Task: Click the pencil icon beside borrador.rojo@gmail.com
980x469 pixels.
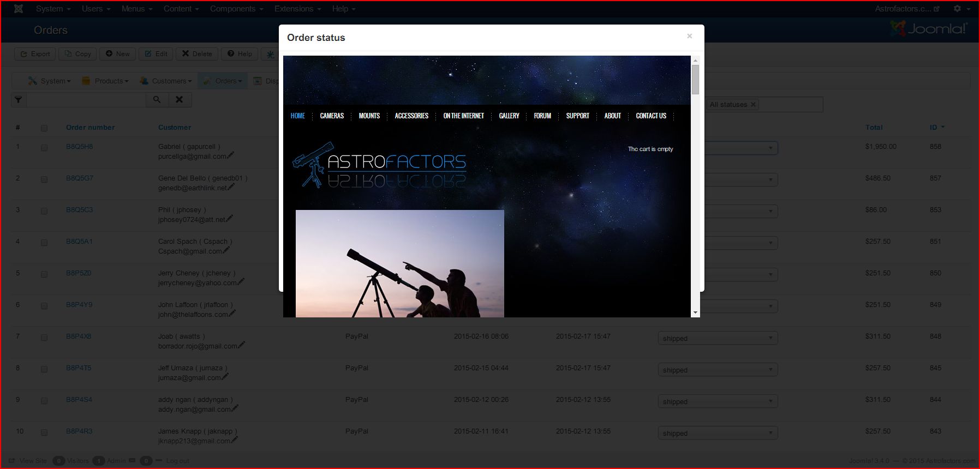Action: tap(242, 345)
